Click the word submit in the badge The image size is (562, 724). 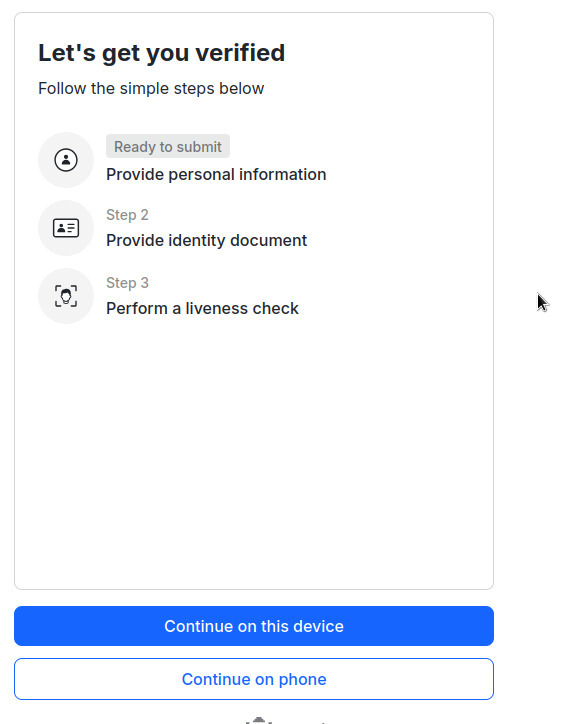click(199, 147)
